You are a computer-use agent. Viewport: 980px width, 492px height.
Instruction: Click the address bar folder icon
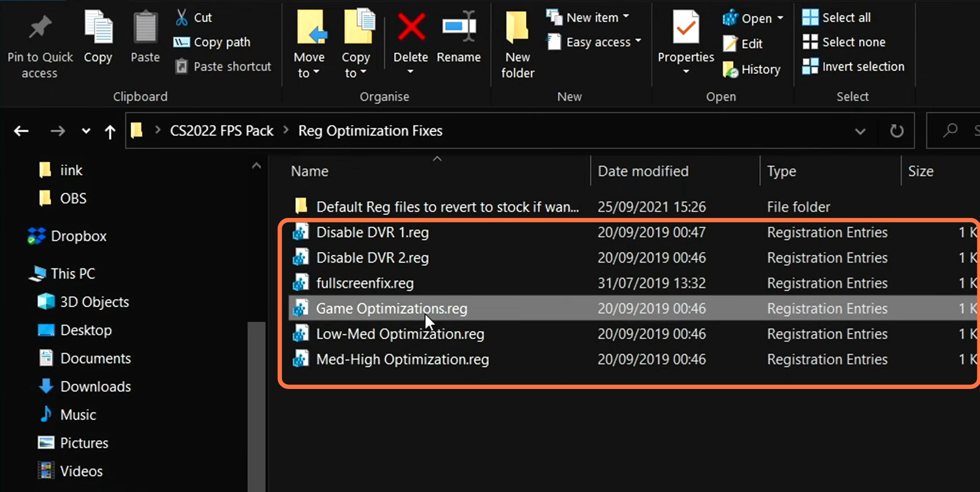click(137, 130)
